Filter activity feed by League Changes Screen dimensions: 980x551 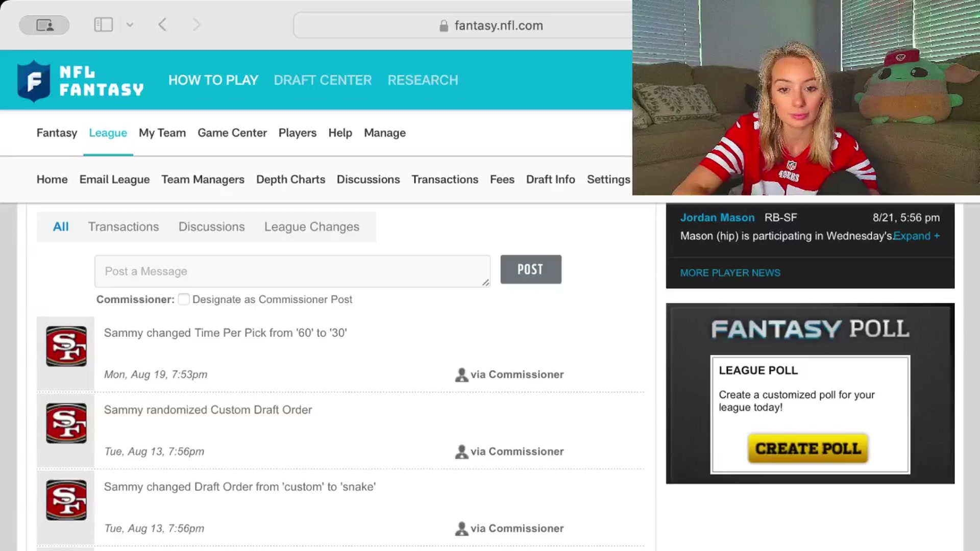[311, 227]
